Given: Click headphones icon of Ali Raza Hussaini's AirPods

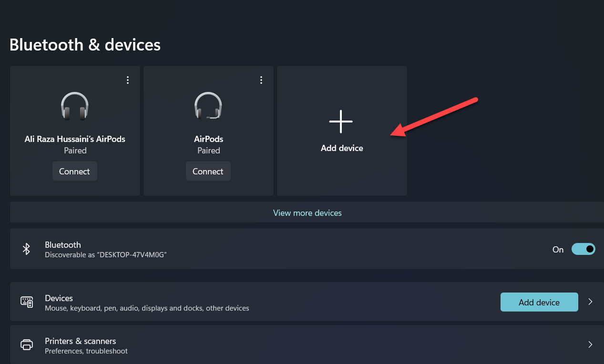Looking at the screenshot, I should click(75, 106).
